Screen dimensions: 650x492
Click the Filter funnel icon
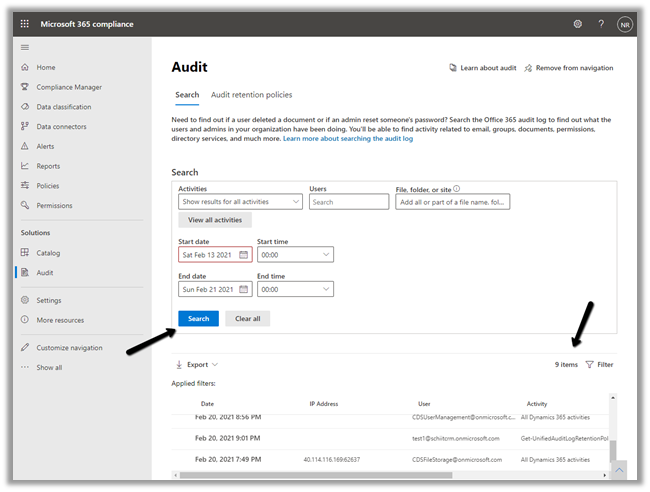[x=589, y=365]
